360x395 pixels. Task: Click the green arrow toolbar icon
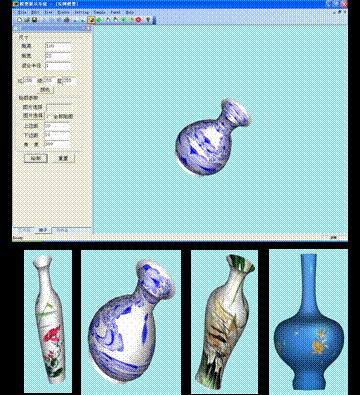99,20
